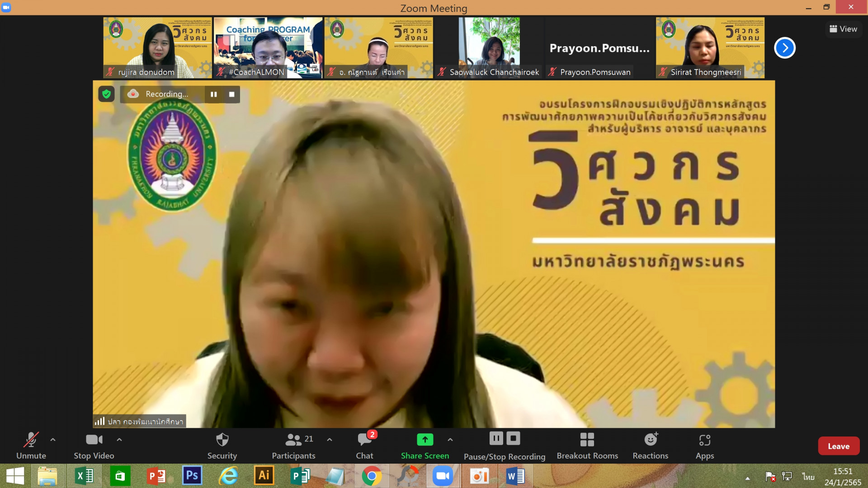Viewport: 868px width, 488px height.
Task: Show hidden system tray icons
Action: (748, 478)
